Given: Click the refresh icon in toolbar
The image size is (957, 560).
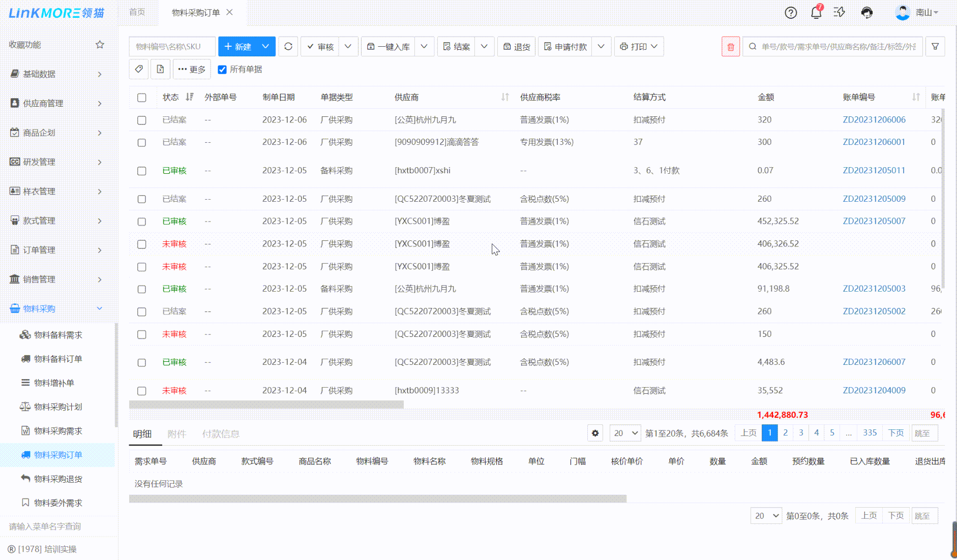Looking at the screenshot, I should pos(288,46).
